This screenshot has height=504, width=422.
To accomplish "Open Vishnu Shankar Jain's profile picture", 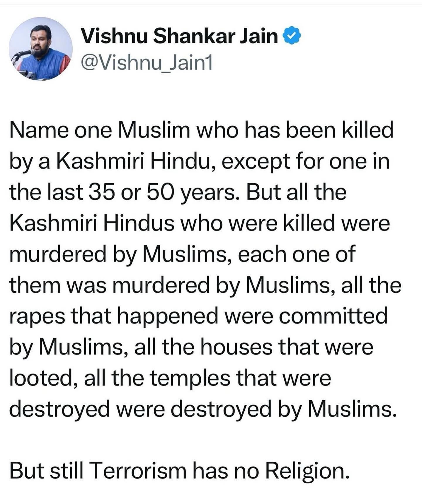I will [x=41, y=49].
